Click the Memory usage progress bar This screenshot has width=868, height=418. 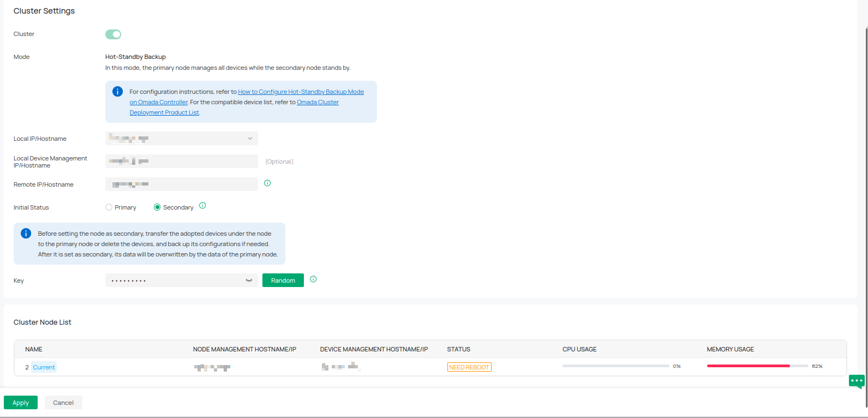(757, 366)
